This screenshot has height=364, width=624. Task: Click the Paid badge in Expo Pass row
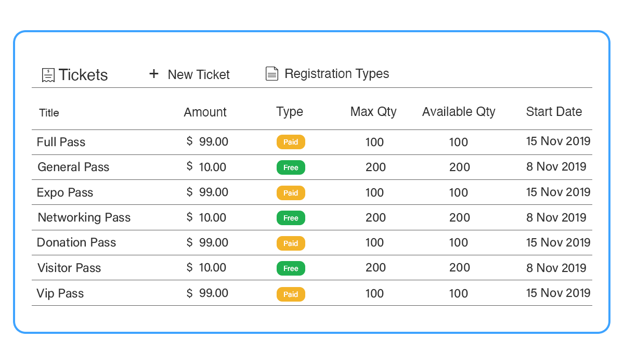coord(291,193)
